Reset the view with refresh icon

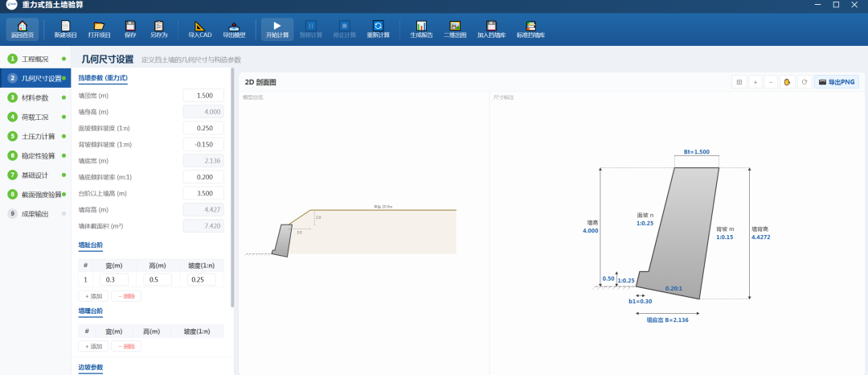point(804,82)
